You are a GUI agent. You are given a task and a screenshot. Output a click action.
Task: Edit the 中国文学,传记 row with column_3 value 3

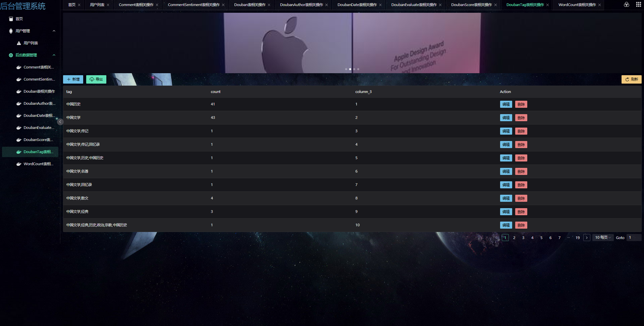pos(506,131)
